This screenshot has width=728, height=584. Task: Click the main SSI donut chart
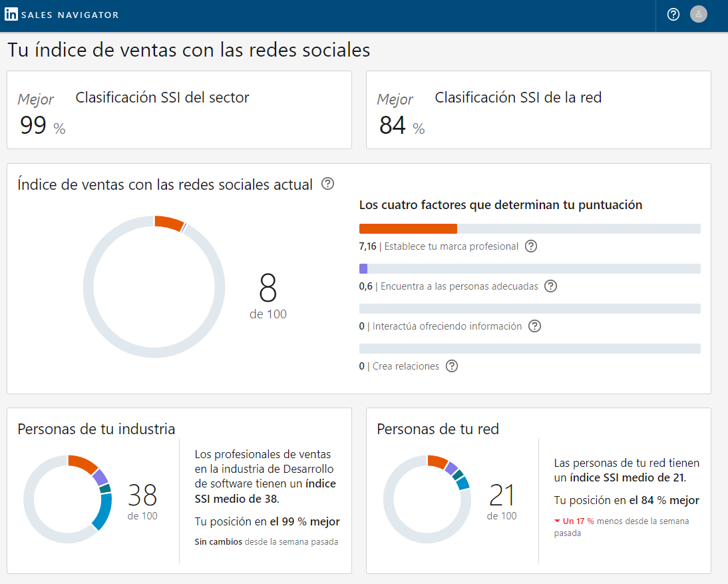[154, 286]
